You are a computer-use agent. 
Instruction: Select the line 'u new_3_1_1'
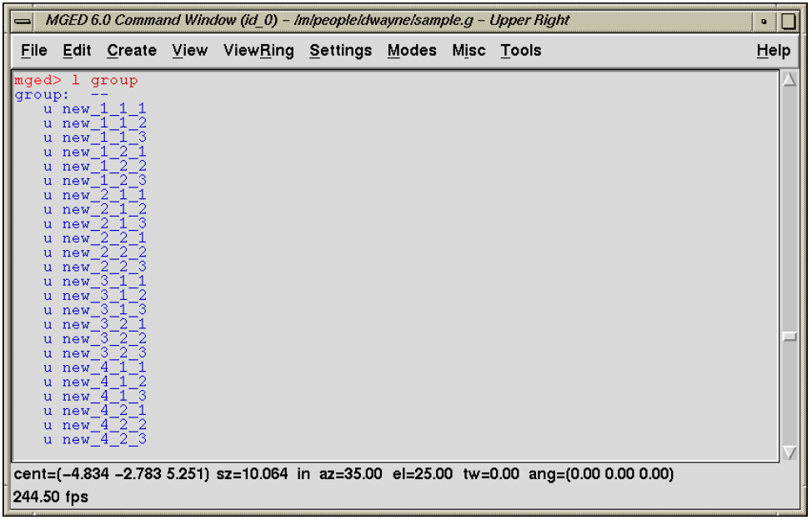tap(95, 282)
